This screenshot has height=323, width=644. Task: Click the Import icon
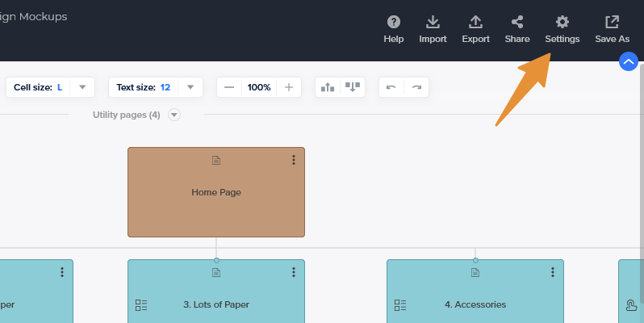tap(433, 23)
